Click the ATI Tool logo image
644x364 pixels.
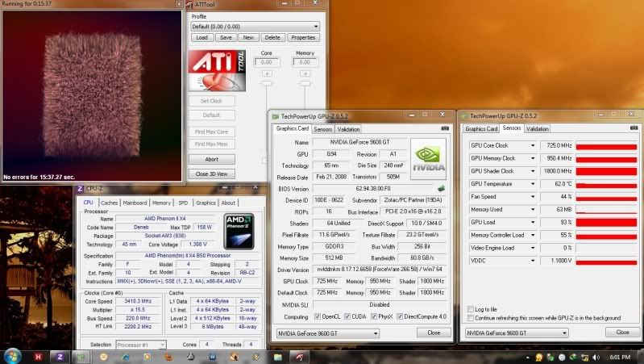217,70
